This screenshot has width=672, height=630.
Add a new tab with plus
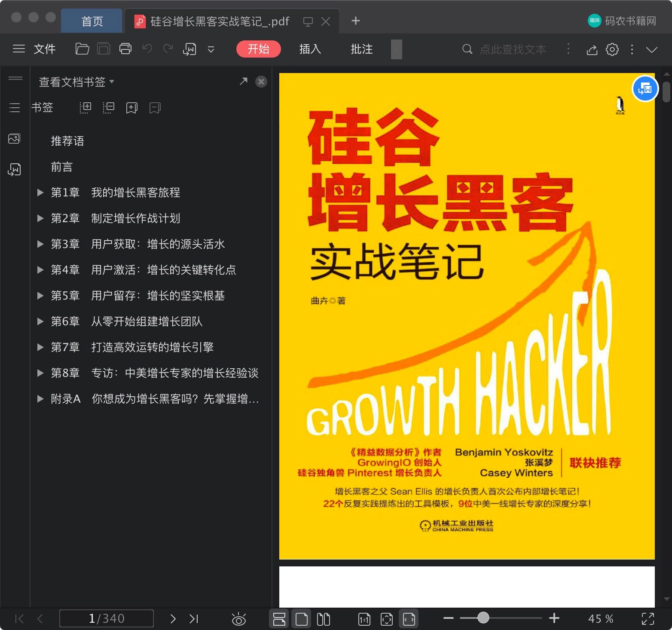pos(356,21)
